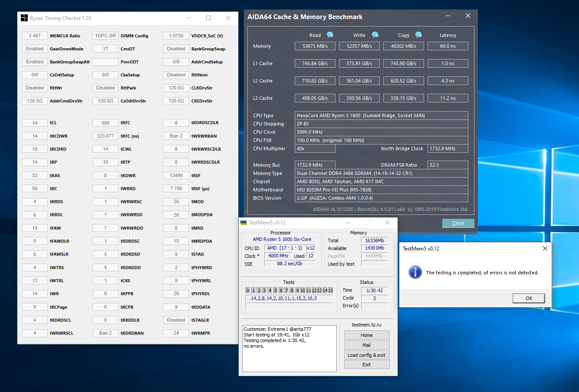This screenshot has width=579, height=392.
Task: Open the Home button in TestMem5
Action: tap(367, 335)
